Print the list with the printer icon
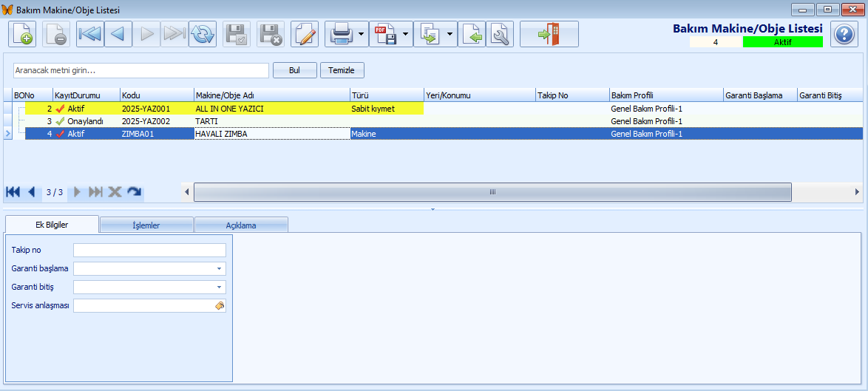Image resolution: width=868 pixels, height=391 pixels. [x=340, y=34]
